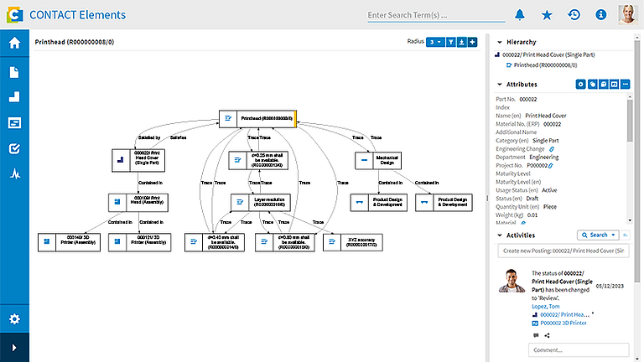This screenshot has height=362, width=644.
Task: Click the comment icon under posting
Action: (536, 335)
